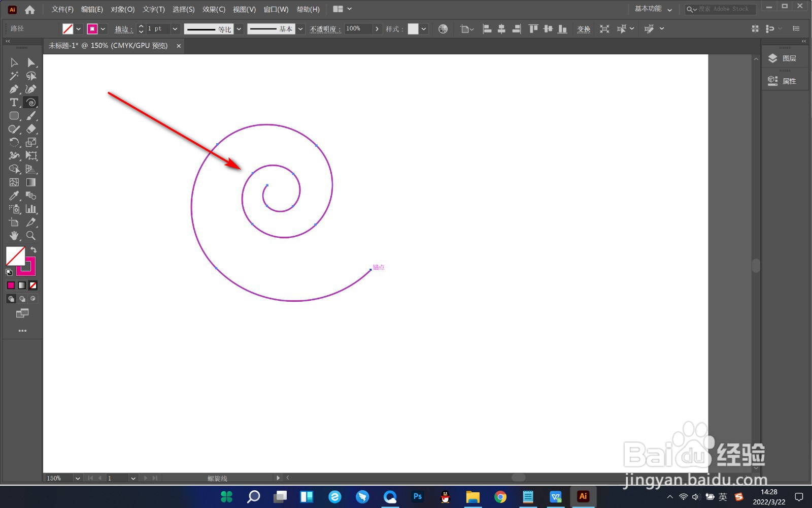Select the Free Transform tool
The image size is (812, 508).
tap(31, 155)
